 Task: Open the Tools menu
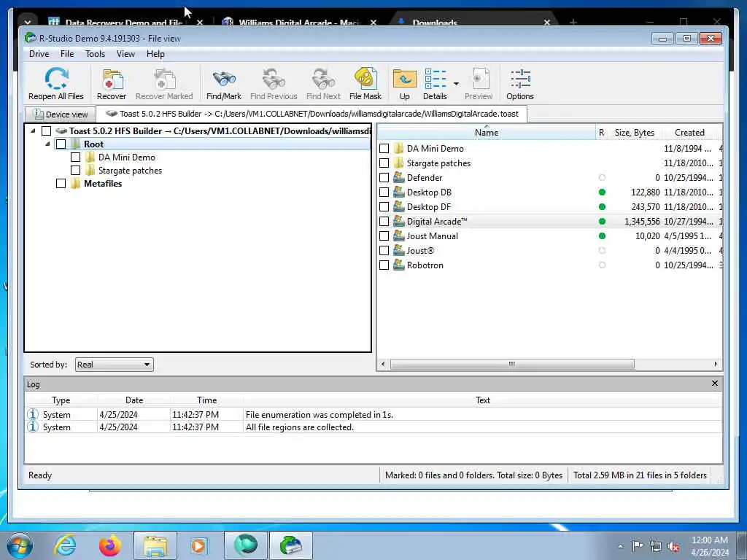click(x=96, y=54)
